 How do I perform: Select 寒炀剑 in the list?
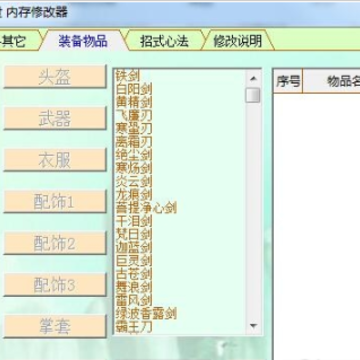[x=134, y=168]
